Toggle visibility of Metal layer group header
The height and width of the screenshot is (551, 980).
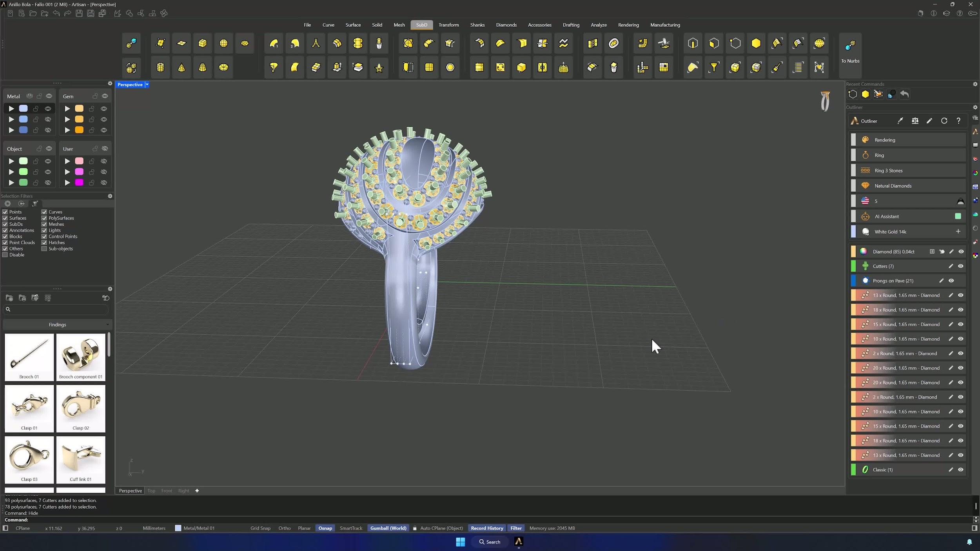pyautogui.click(x=49, y=96)
